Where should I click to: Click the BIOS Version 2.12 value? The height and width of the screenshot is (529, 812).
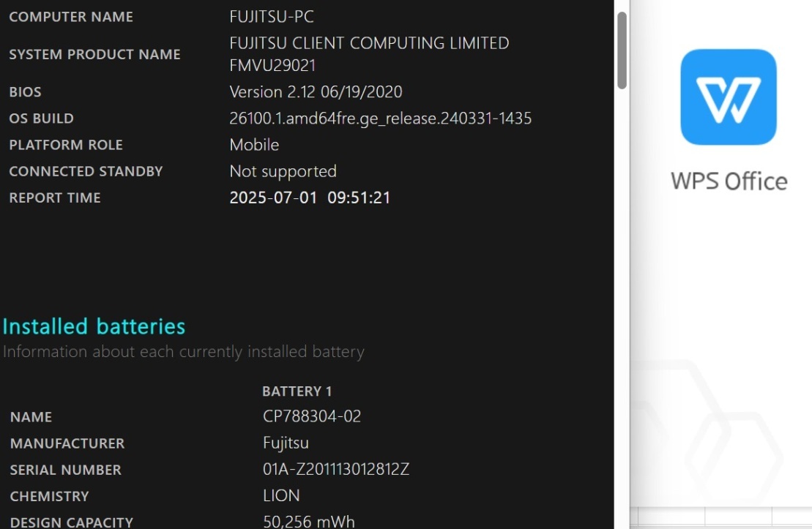(x=316, y=92)
